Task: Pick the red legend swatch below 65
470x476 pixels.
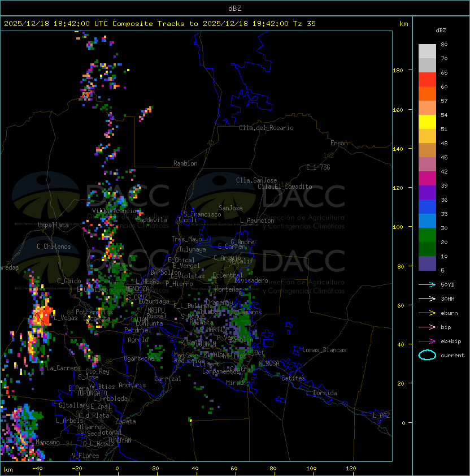Action: click(x=427, y=79)
